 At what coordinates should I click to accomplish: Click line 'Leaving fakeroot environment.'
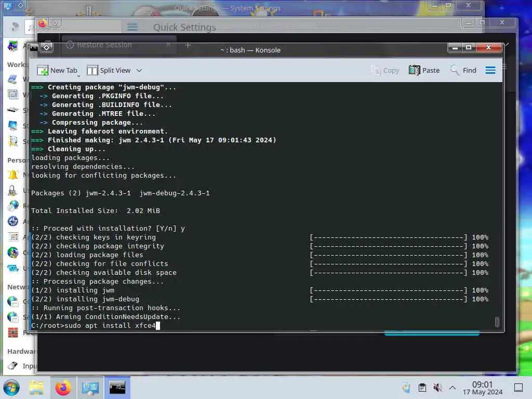click(x=99, y=131)
